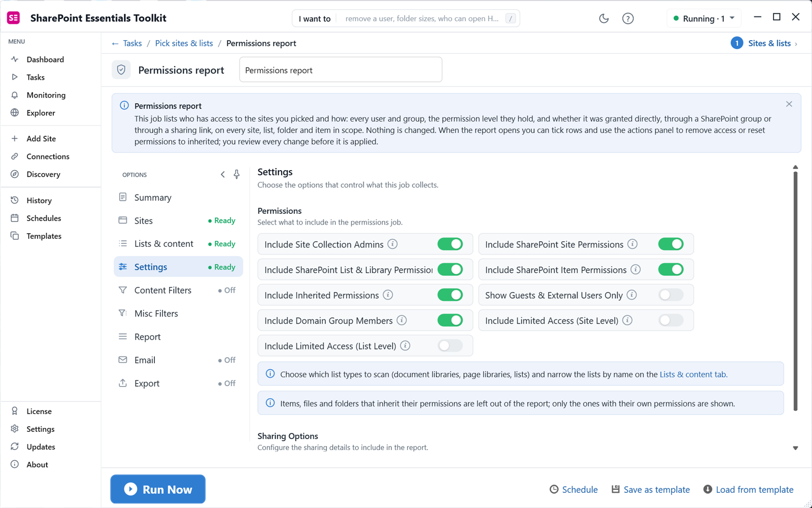Click the pin icon in Options panel
812x508 pixels.
[x=236, y=174]
